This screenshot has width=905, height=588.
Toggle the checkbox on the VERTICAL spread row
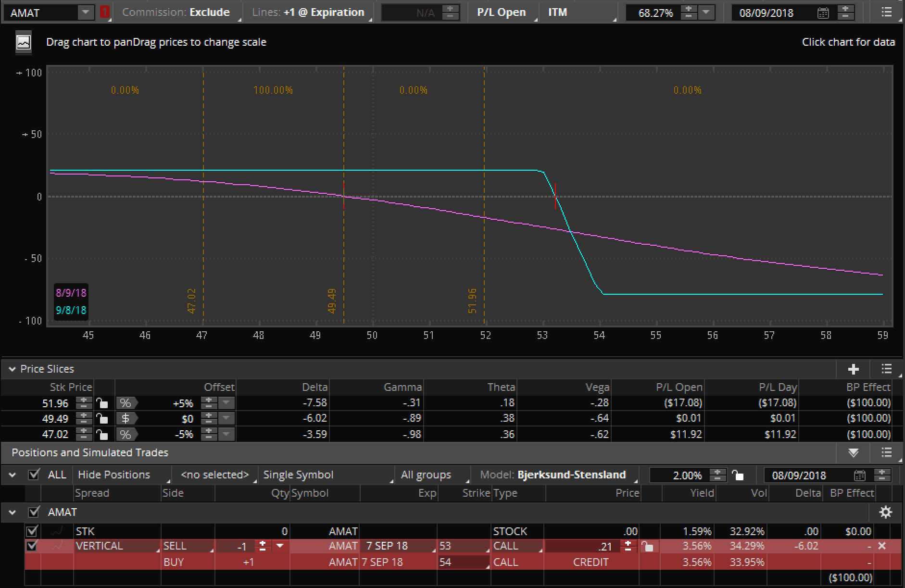[x=32, y=545]
